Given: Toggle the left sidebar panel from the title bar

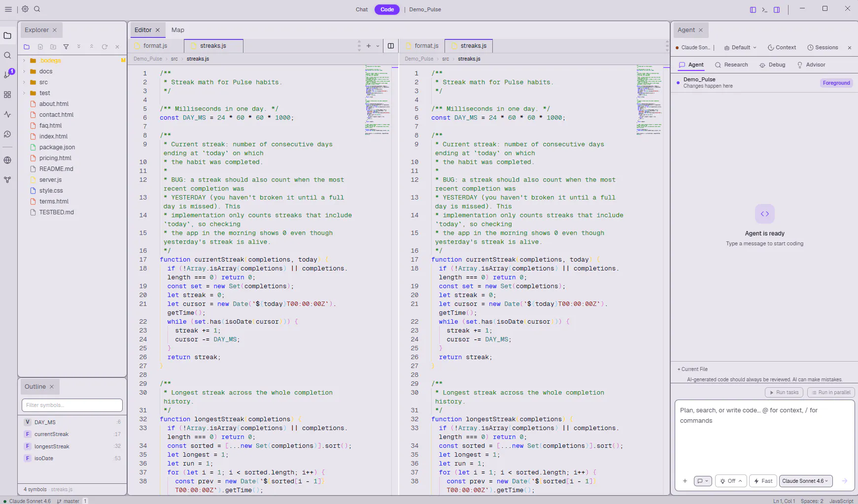Looking at the screenshot, I should (x=753, y=9).
